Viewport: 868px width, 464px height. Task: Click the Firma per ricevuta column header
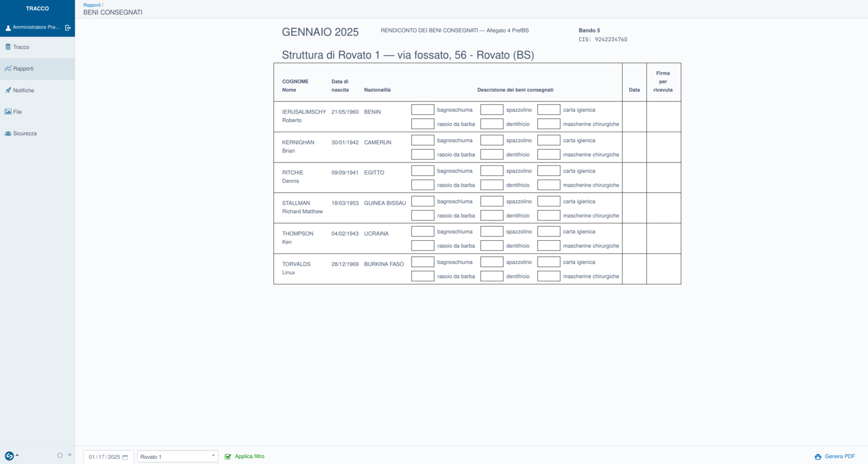tap(663, 82)
